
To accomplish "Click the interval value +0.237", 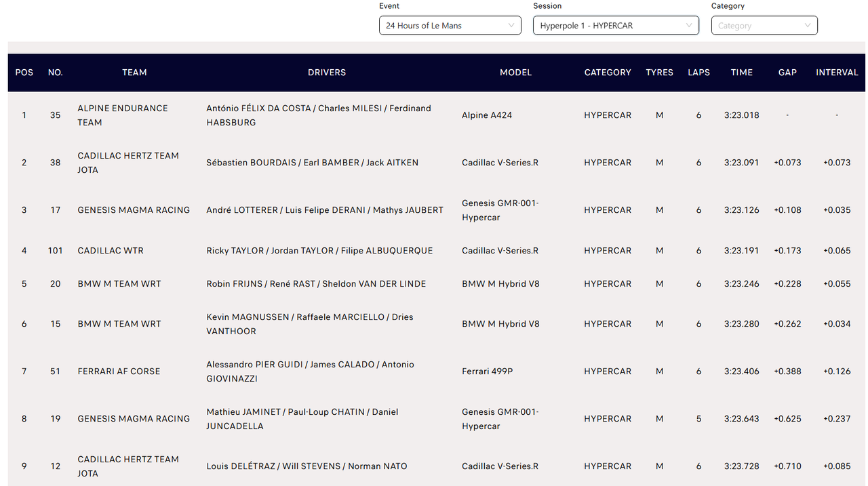I will [837, 419].
